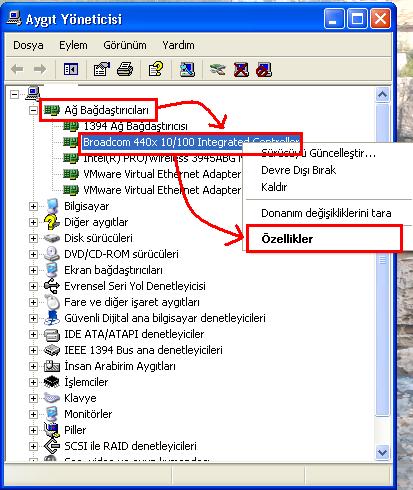Open the Properties toolbar icon
Image resolution: width=413 pixels, height=490 pixels.
click(x=102, y=69)
